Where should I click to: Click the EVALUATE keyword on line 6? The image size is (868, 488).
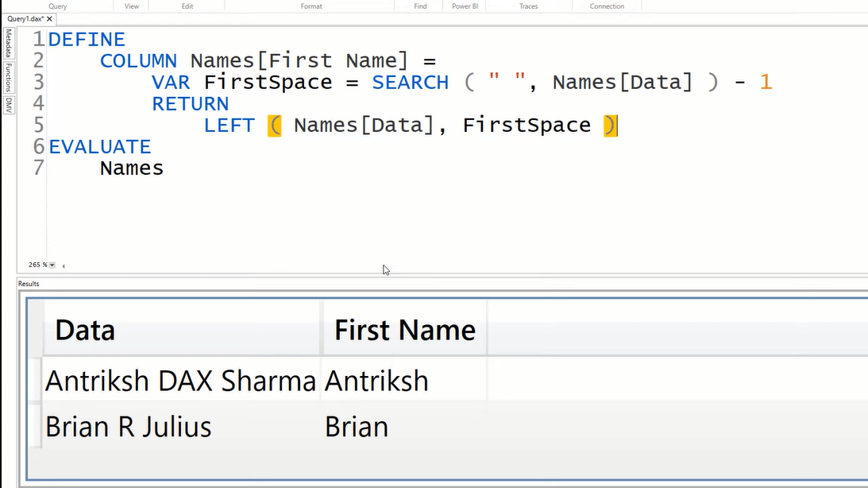tap(99, 147)
